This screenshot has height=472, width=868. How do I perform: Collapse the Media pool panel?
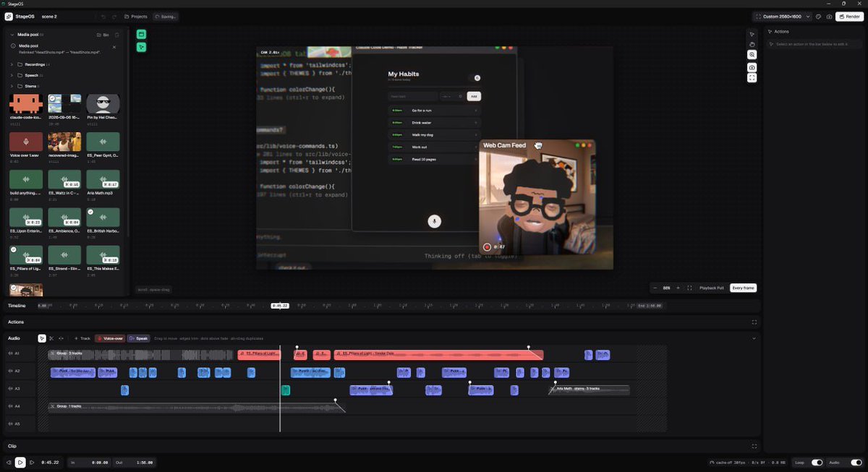tap(12, 35)
